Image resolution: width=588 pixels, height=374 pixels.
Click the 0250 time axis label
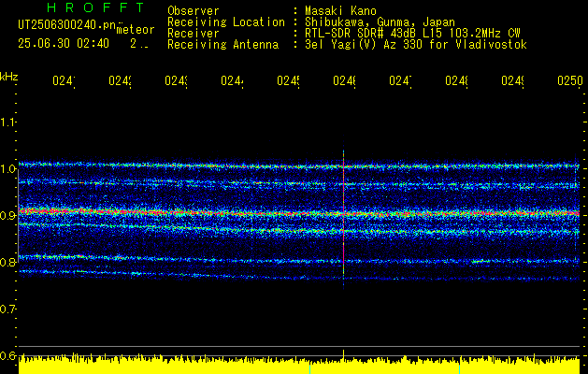570,80
